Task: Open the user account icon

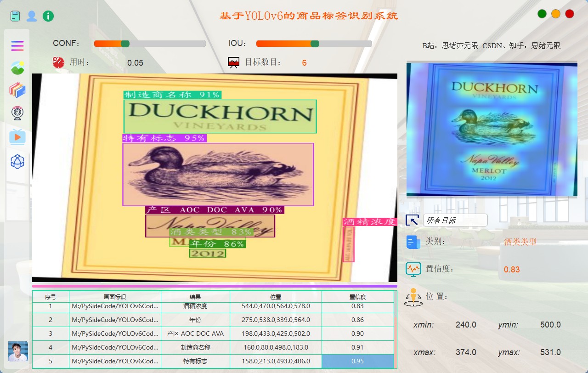Action: (32, 16)
